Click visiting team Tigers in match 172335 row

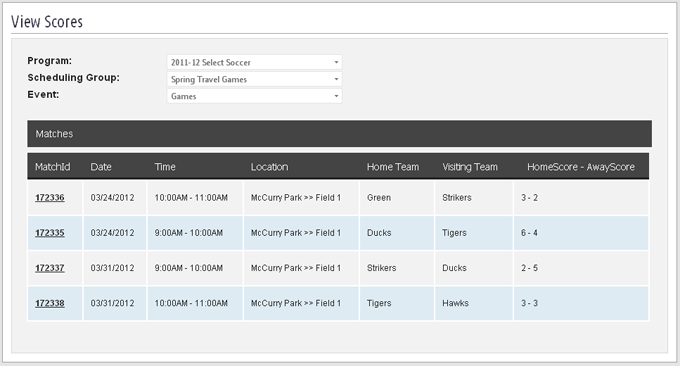click(454, 233)
